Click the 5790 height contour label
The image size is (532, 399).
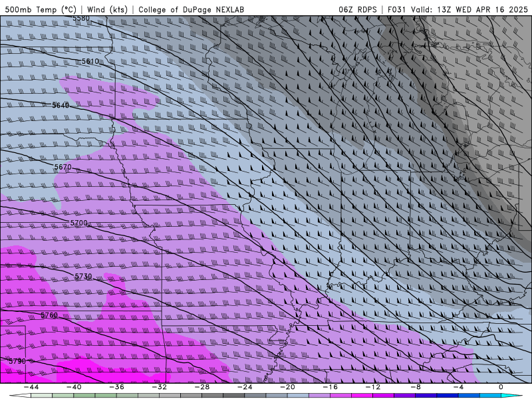pyautogui.click(x=17, y=361)
